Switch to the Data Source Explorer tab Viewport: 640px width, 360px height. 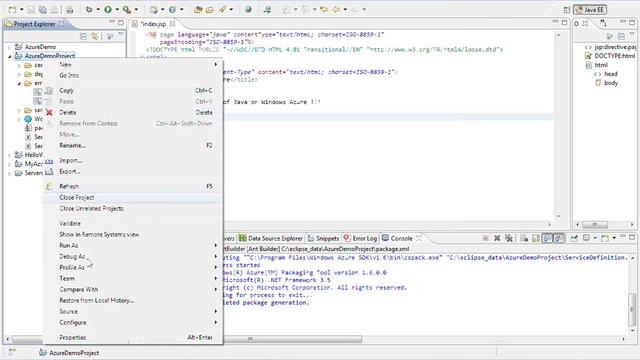[271, 238]
